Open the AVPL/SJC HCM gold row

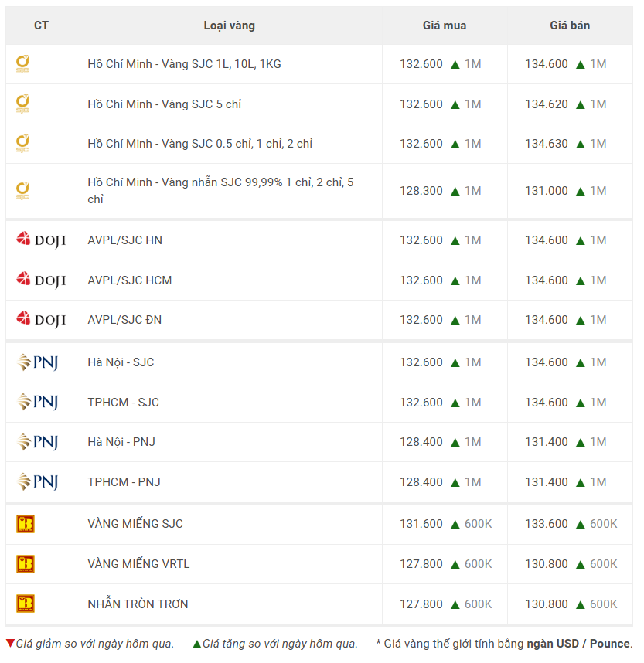(x=129, y=280)
